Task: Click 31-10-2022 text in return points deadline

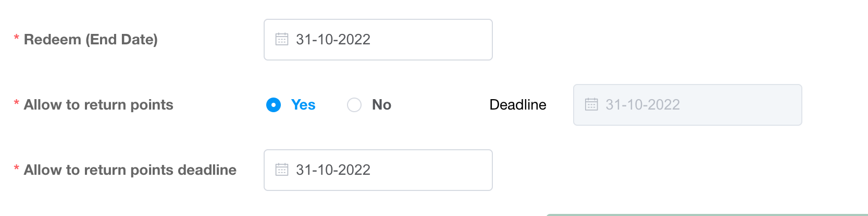Action: pyautogui.click(x=333, y=170)
